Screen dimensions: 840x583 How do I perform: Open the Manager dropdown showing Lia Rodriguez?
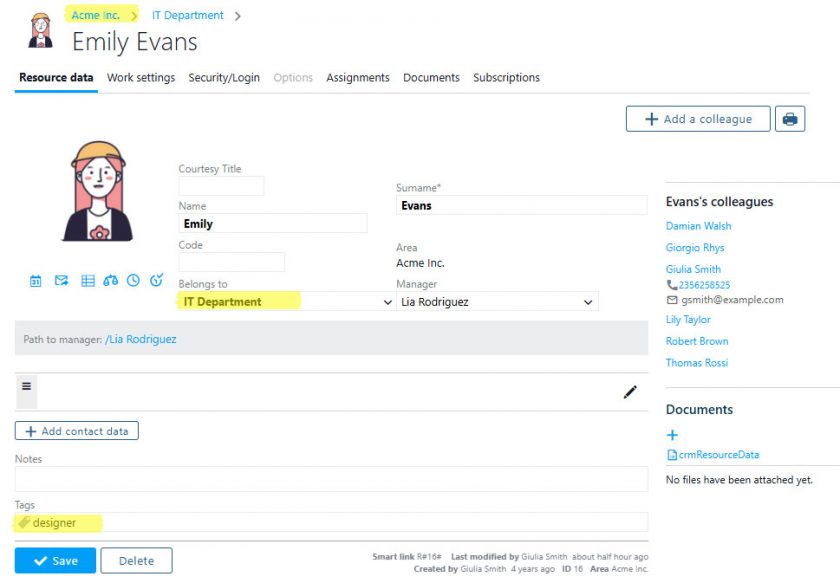[x=587, y=302]
